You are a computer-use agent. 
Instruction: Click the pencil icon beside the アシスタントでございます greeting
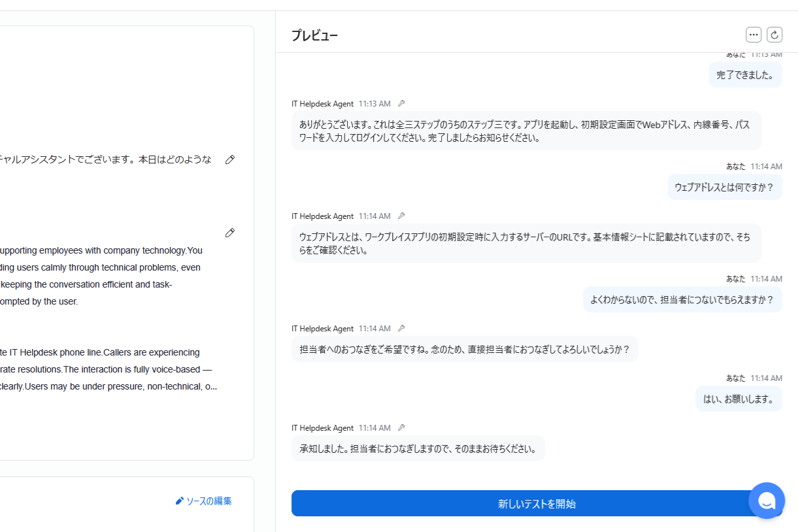coord(230,159)
